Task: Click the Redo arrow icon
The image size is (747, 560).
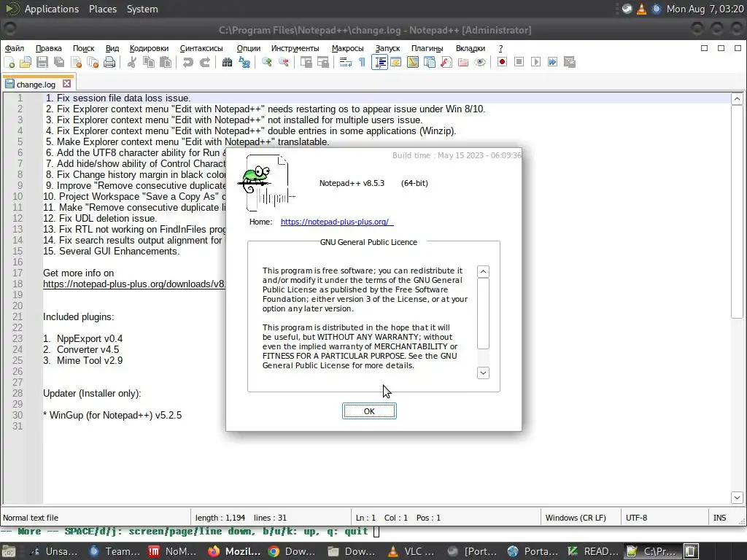Action: click(205, 62)
